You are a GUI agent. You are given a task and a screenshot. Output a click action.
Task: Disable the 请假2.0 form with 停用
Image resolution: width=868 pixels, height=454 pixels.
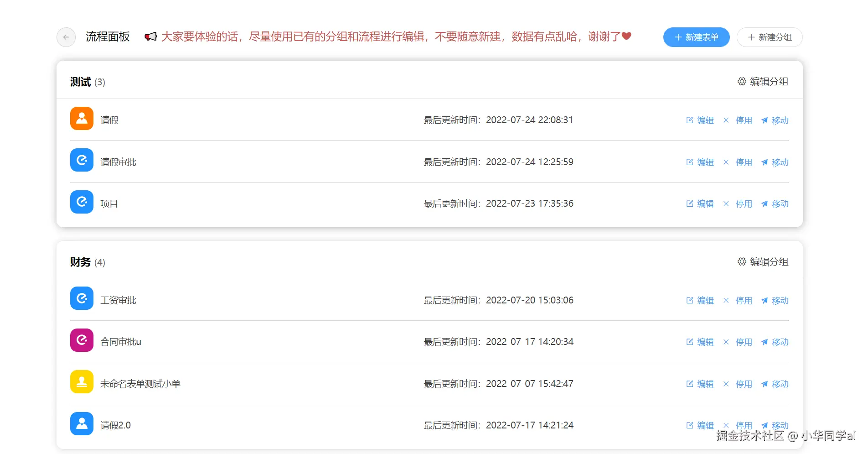(x=738, y=425)
